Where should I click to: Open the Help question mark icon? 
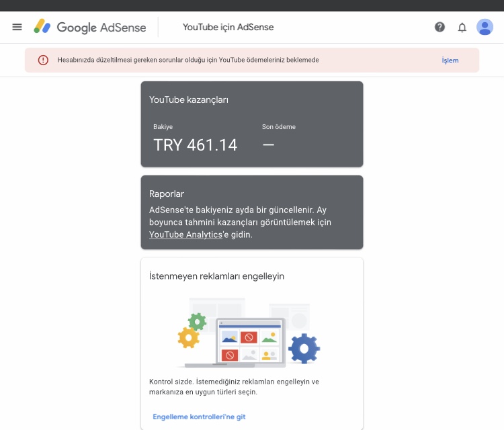[x=439, y=27]
